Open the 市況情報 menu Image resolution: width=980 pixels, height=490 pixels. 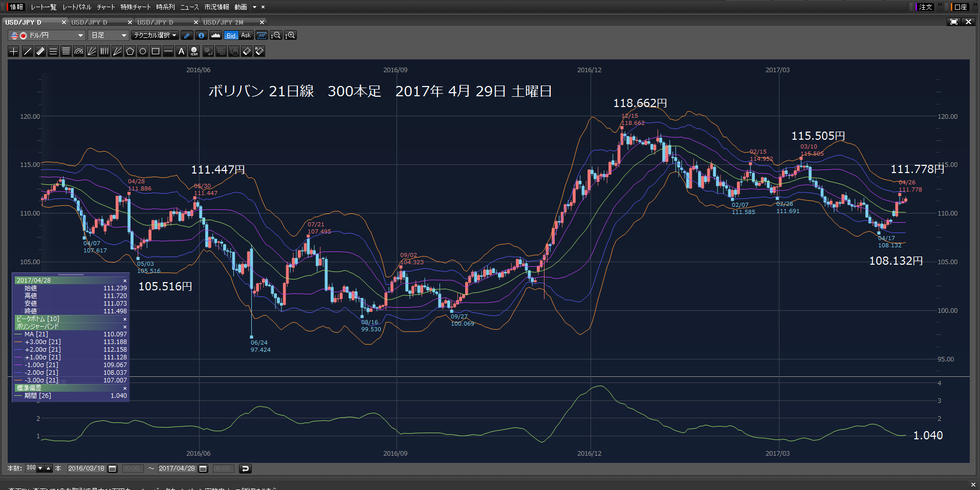[217, 7]
